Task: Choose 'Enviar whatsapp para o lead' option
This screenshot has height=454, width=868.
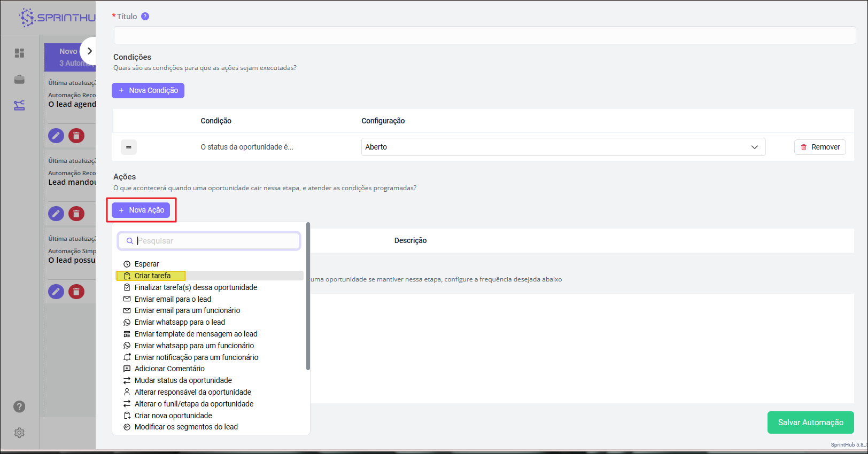Action: point(180,322)
